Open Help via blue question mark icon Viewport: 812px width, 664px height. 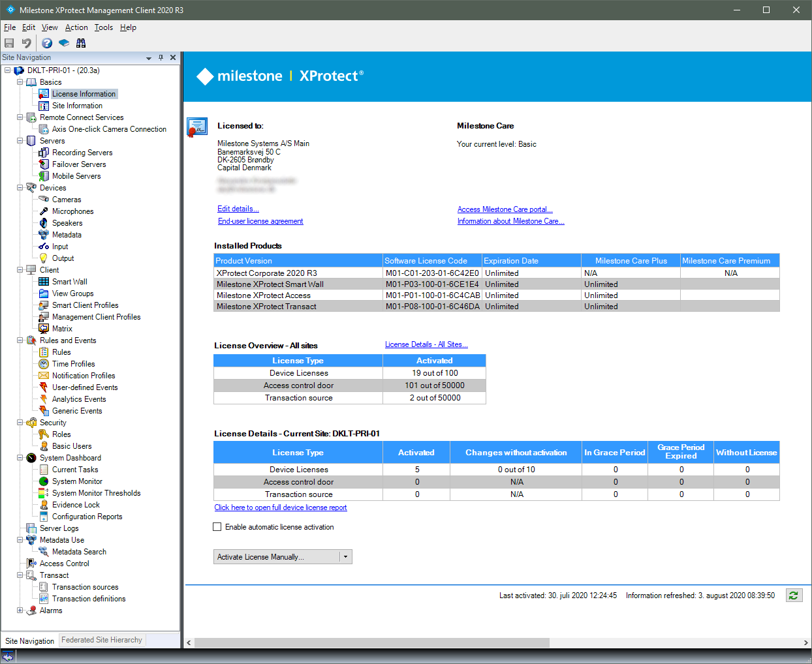coord(47,43)
